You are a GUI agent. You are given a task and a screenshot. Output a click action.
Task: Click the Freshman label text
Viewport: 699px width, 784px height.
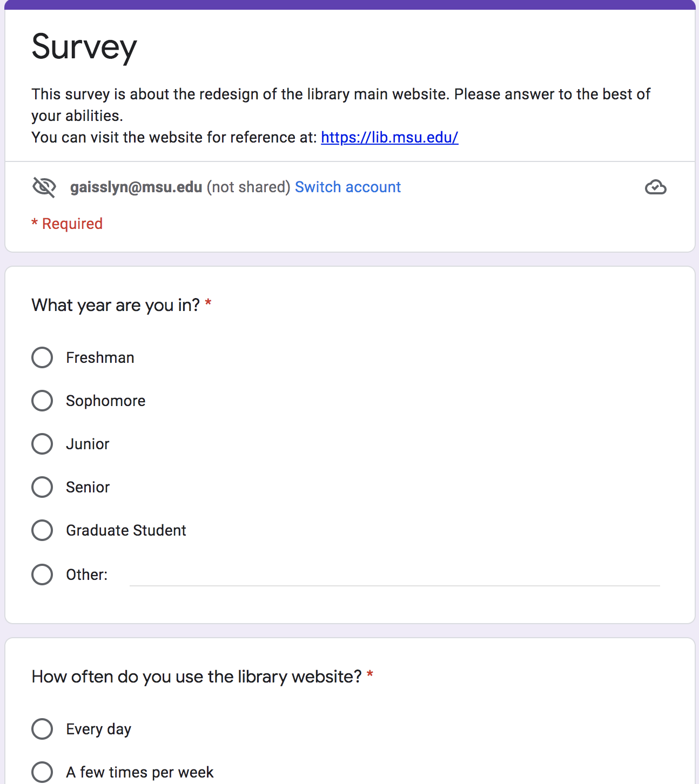pos(100,357)
